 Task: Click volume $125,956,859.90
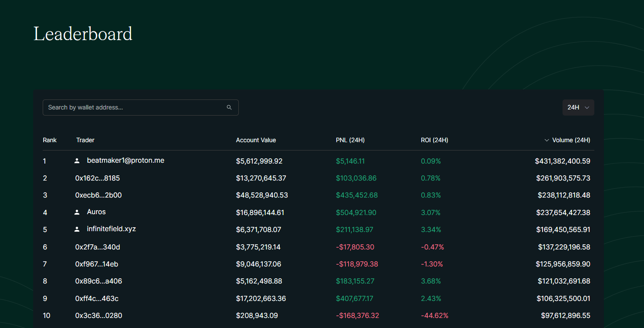pos(563,264)
